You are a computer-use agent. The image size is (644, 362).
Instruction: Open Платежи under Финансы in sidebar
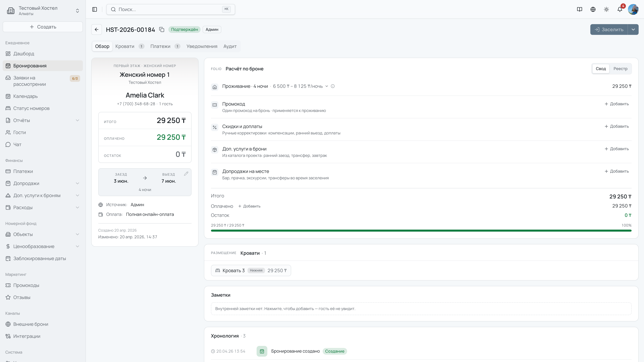point(43,171)
